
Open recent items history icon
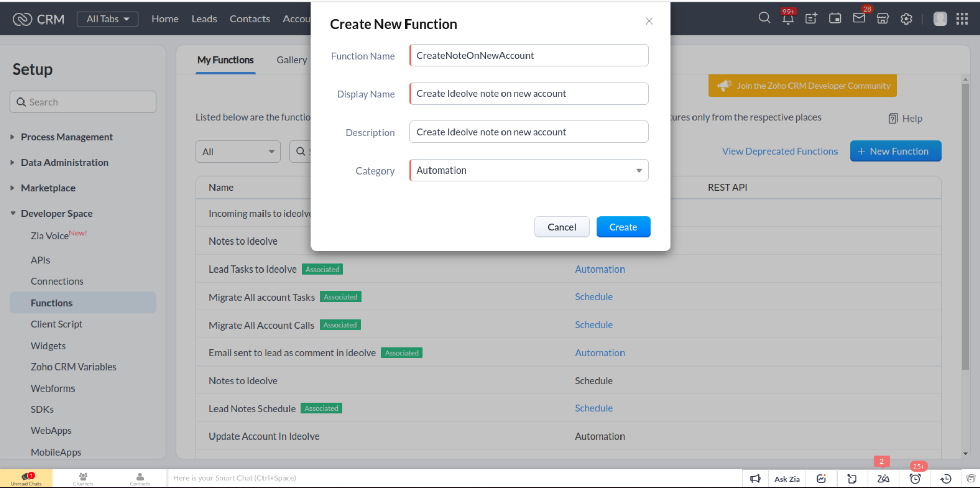[x=946, y=479]
